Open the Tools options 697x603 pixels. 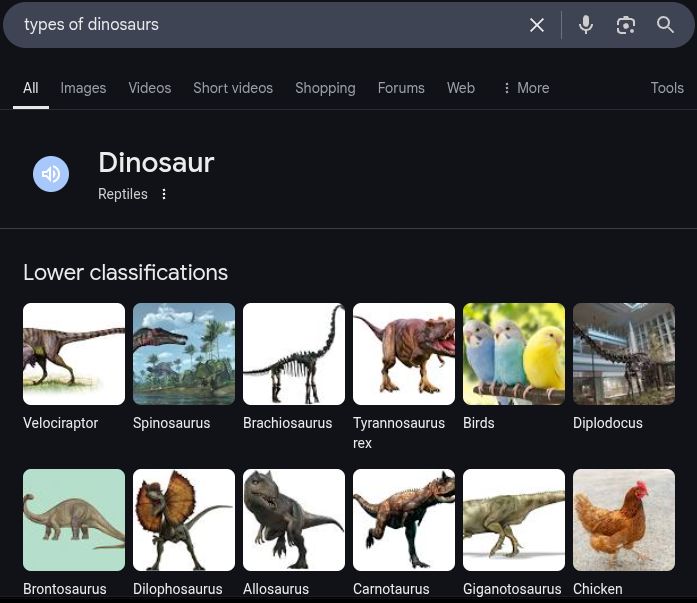(667, 88)
